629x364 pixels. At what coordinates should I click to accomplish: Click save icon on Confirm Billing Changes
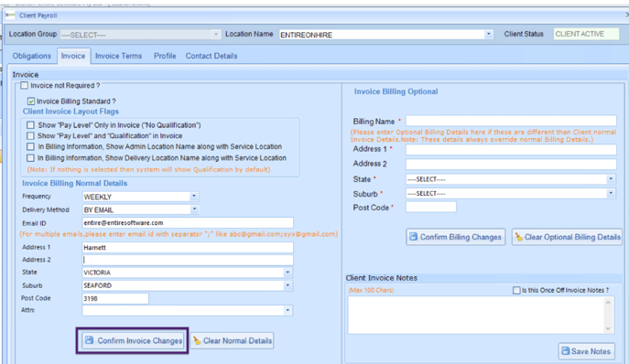tap(413, 237)
